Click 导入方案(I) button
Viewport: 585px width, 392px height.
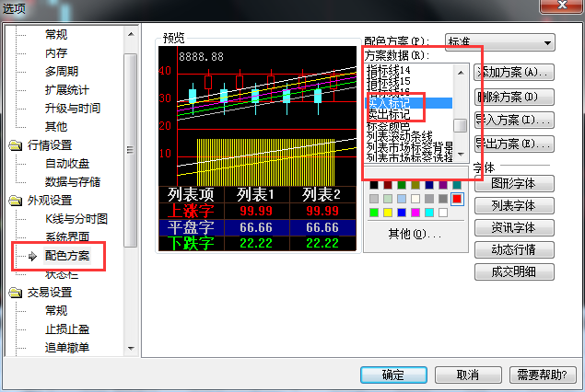click(514, 121)
